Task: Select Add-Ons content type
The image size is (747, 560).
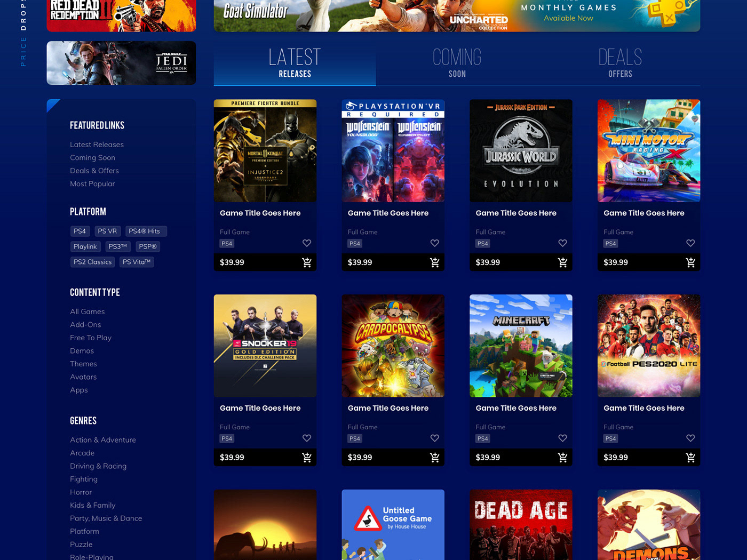Action: [85, 325]
